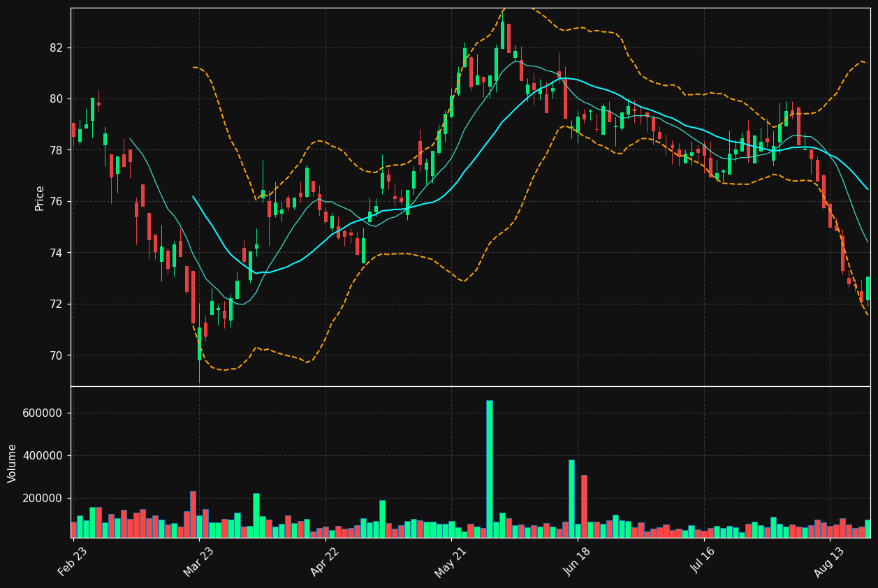The height and width of the screenshot is (588, 878).
Task: Click the 400000 volume tick label
Action: point(43,455)
